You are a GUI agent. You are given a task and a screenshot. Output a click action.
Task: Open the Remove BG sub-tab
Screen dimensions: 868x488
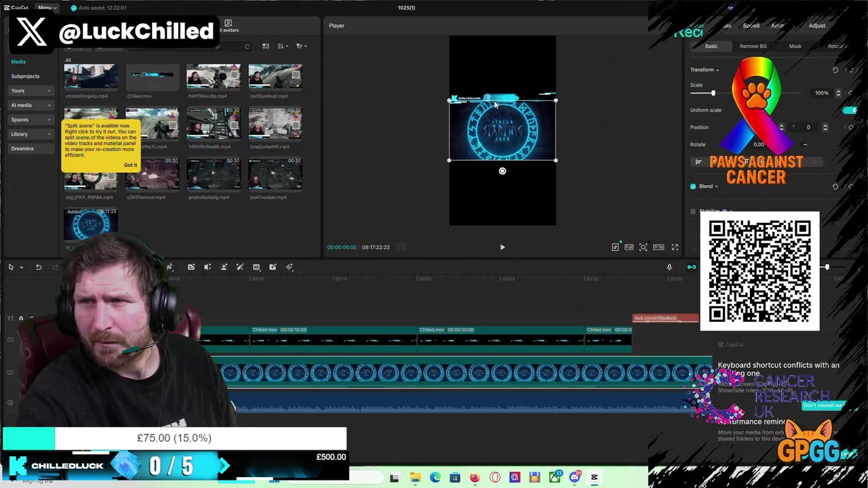(753, 46)
